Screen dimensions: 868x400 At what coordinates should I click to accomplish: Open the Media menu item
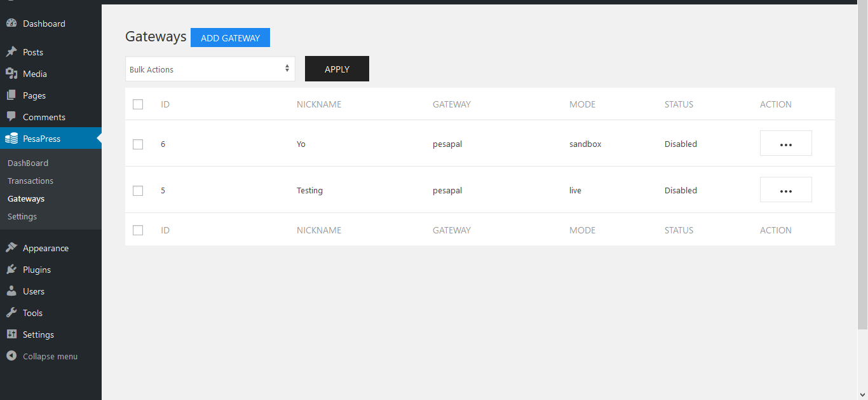pos(51,74)
